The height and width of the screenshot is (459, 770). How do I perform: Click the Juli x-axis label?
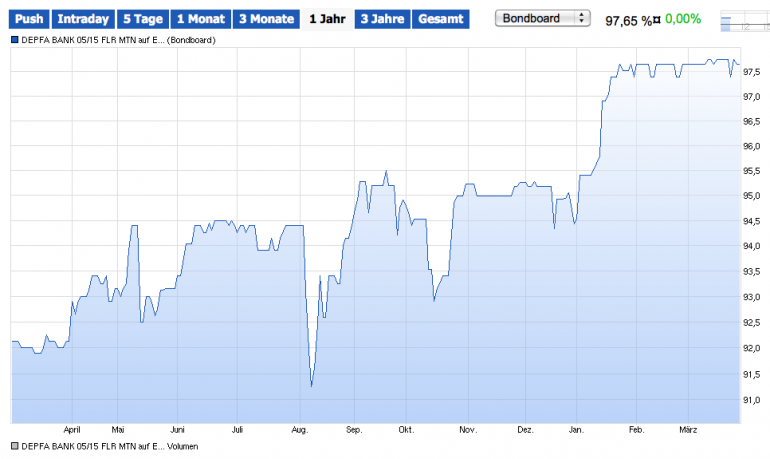tap(237, 430)
